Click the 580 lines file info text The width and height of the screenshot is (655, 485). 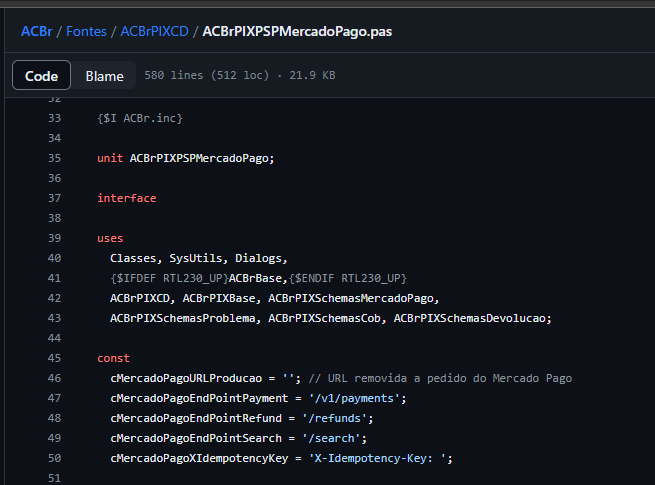coord(240,75)
